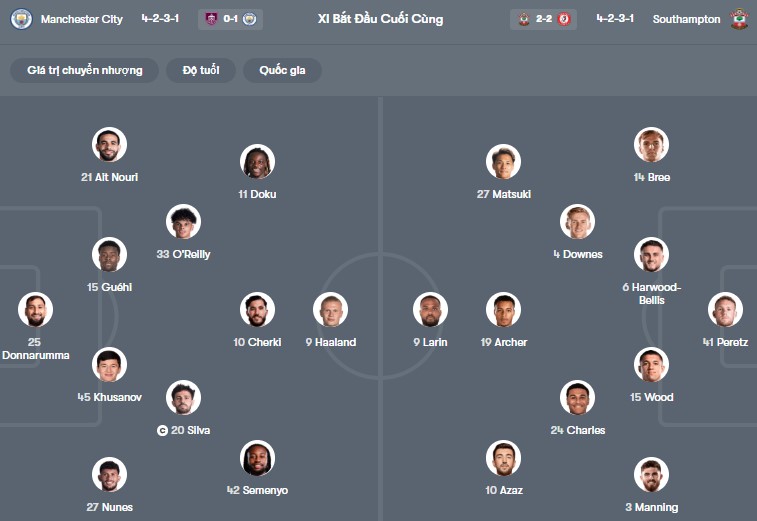
Task: Click the Manchester City club crest
Action: [21, 19]
